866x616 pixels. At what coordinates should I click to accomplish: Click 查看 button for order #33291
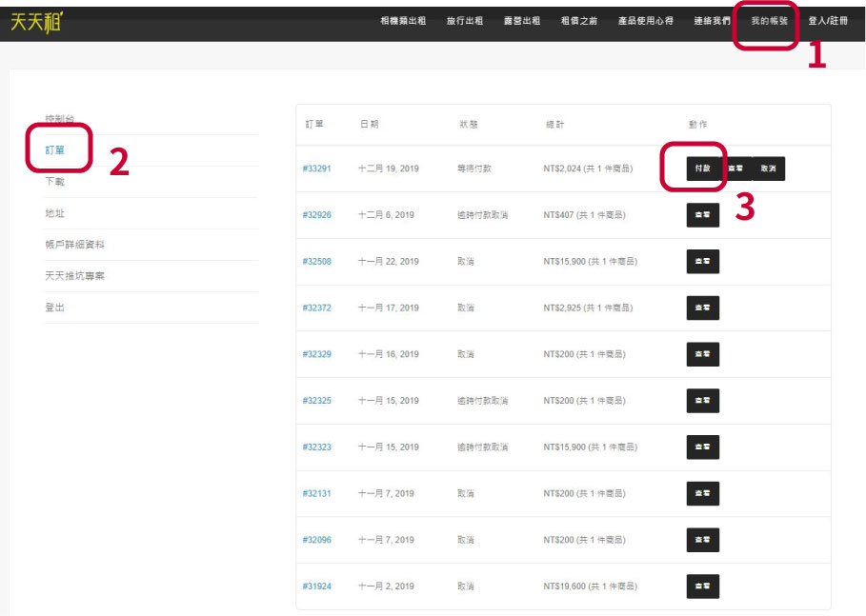pyautogui.click(x=735, y=169)
